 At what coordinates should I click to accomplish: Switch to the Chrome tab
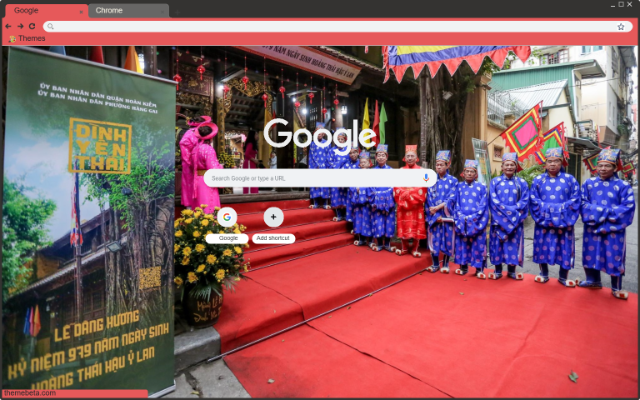[x=129, y=11]
